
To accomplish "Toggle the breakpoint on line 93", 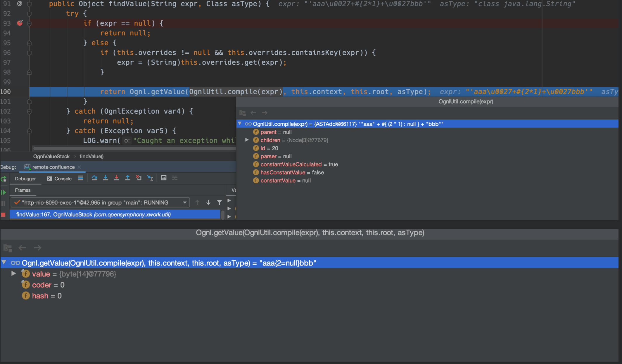I will 20,23.
